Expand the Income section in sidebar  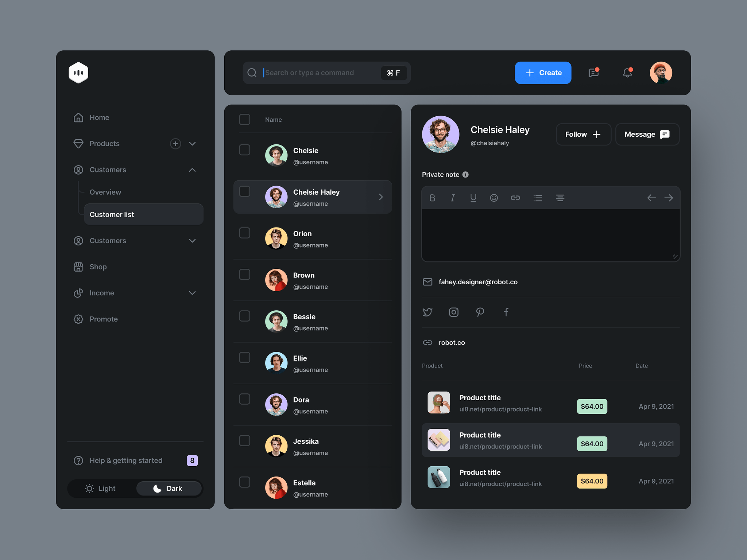pyautogui.click(x=192, y=293)
